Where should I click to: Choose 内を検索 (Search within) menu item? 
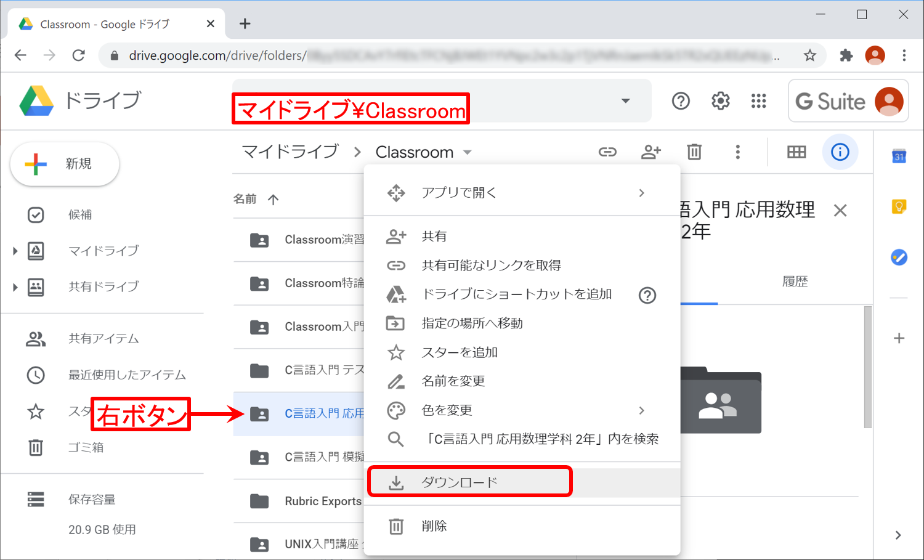522,439
